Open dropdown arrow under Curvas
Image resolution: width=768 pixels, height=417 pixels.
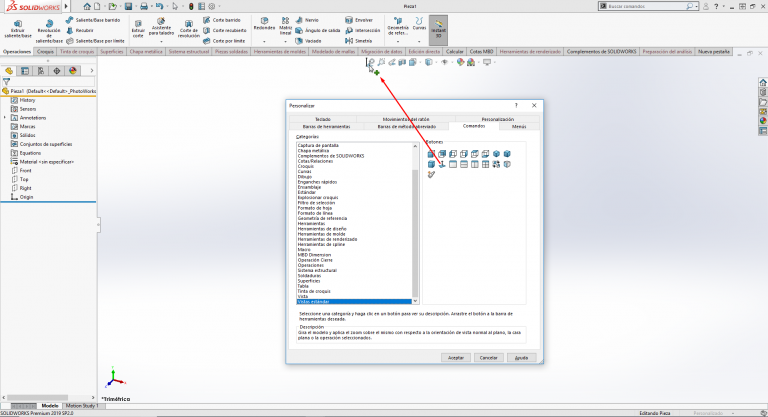pos(419,42)
